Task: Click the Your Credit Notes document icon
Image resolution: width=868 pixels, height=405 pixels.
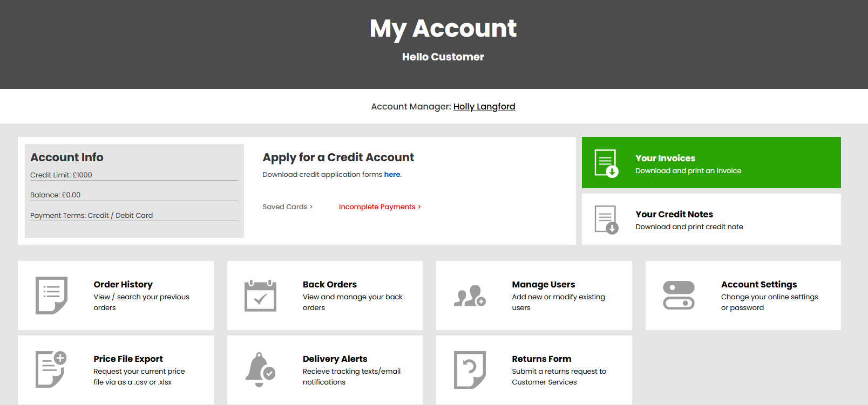Action: pos(606,219)
